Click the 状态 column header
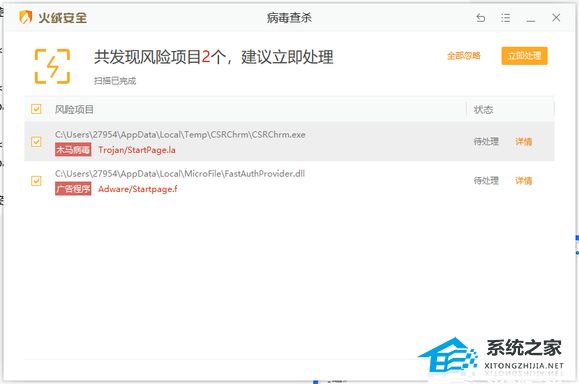The image size is (579, 384). tap(483, 109)
